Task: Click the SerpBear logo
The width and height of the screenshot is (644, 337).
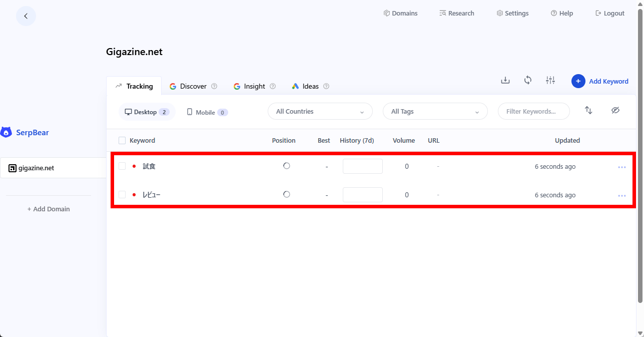Action: pos(25,133)
